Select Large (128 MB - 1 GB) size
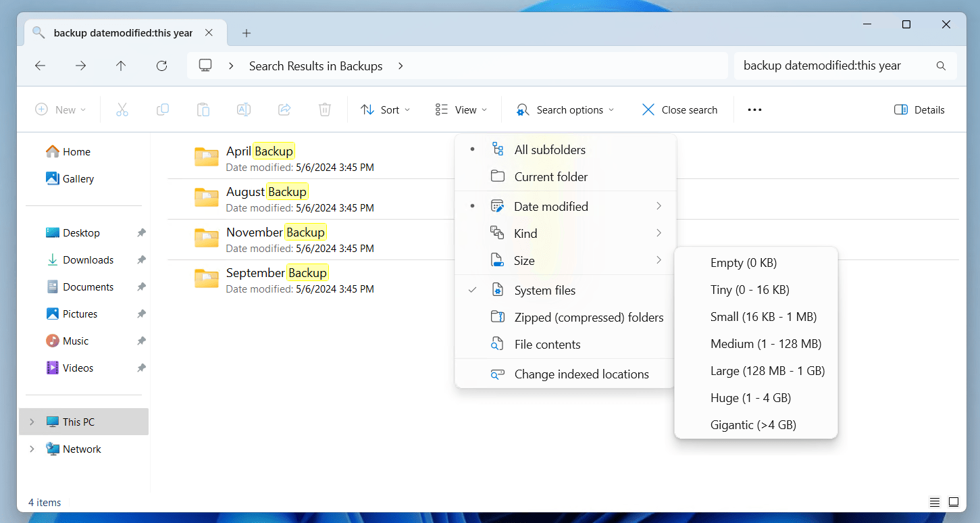 [x=767, y=371]
